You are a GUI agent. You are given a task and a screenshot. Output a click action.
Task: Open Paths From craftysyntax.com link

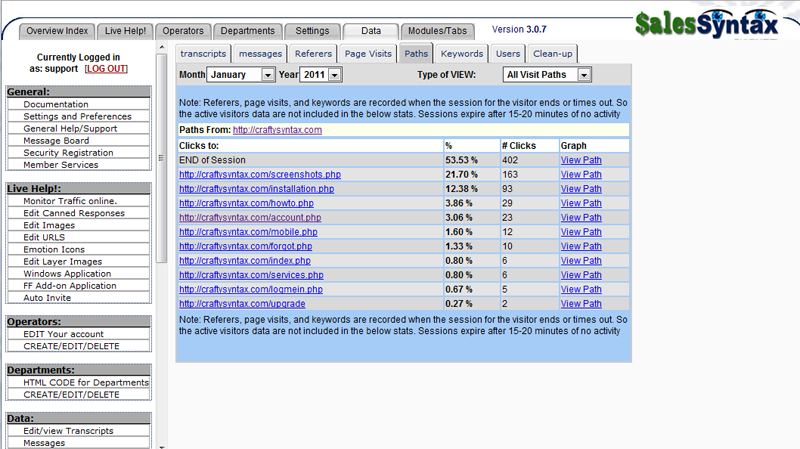point(277,130)
